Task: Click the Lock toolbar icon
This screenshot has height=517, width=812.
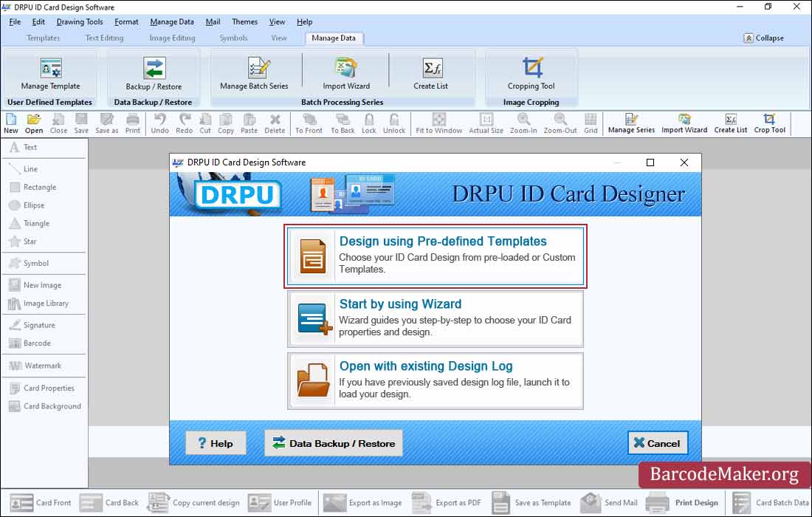Action: pos(368,124)
